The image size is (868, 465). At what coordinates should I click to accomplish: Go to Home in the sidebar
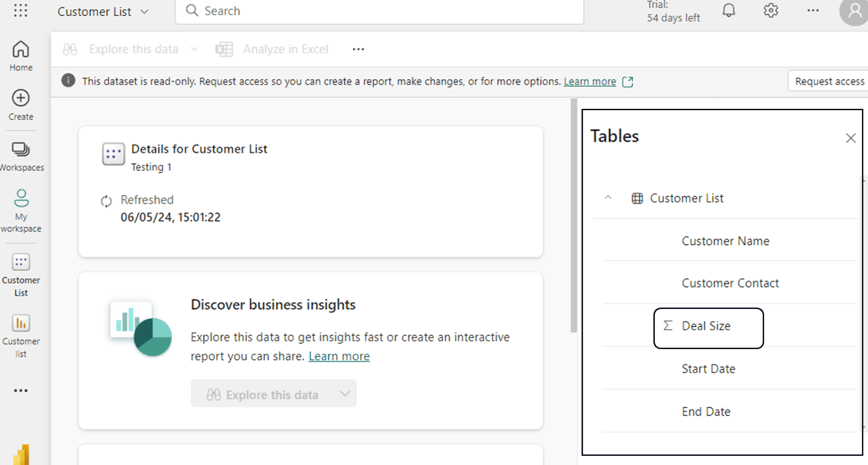(x=21, y=56)
